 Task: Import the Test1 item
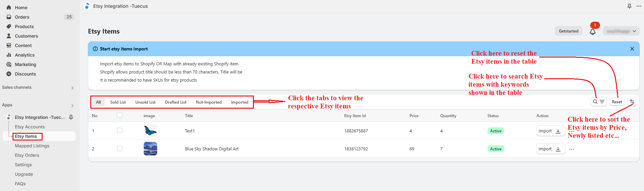[x=551, y=131]
